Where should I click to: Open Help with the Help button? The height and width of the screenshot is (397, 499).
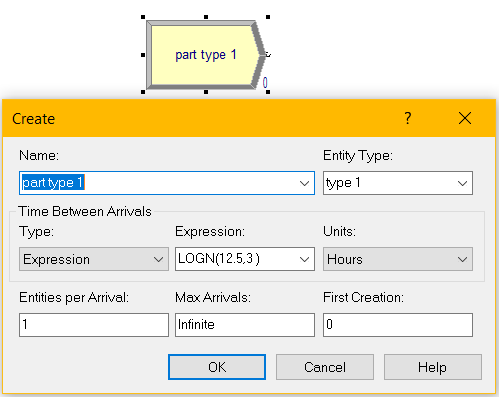pyautogui.click(x=433, y=367)
